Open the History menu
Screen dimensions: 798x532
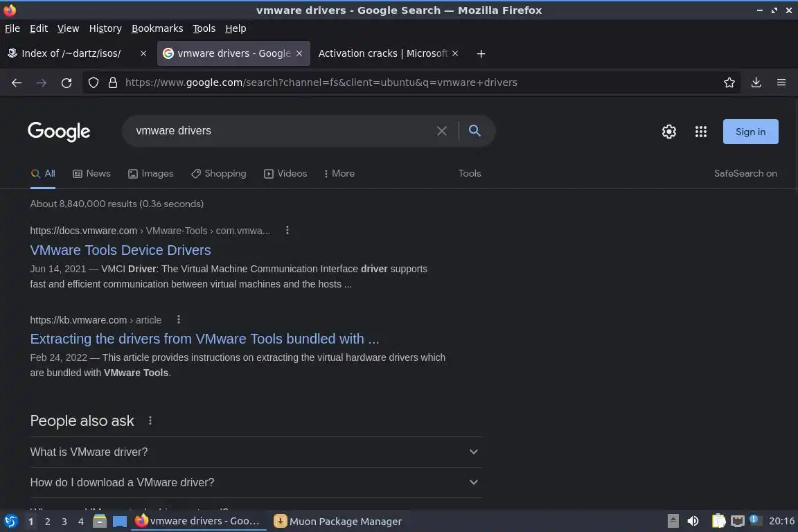(105, 28)
